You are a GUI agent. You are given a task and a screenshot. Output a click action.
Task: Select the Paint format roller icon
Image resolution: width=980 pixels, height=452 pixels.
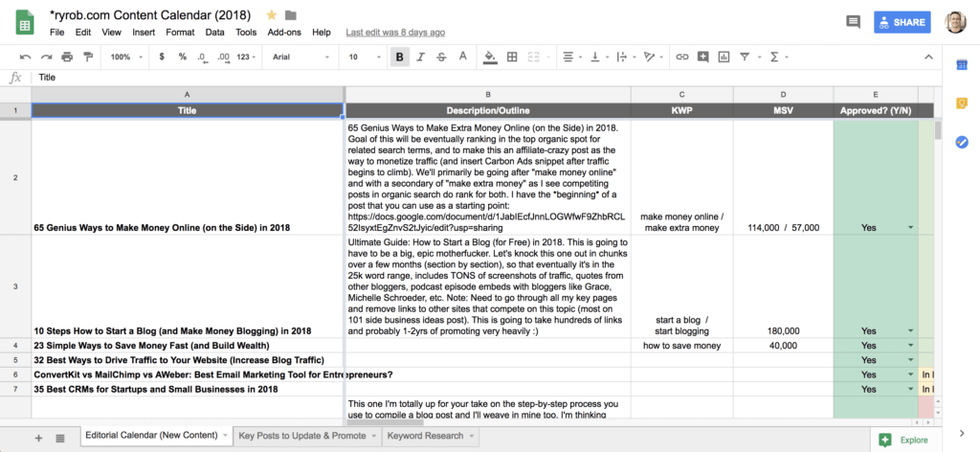coord(87,56)
